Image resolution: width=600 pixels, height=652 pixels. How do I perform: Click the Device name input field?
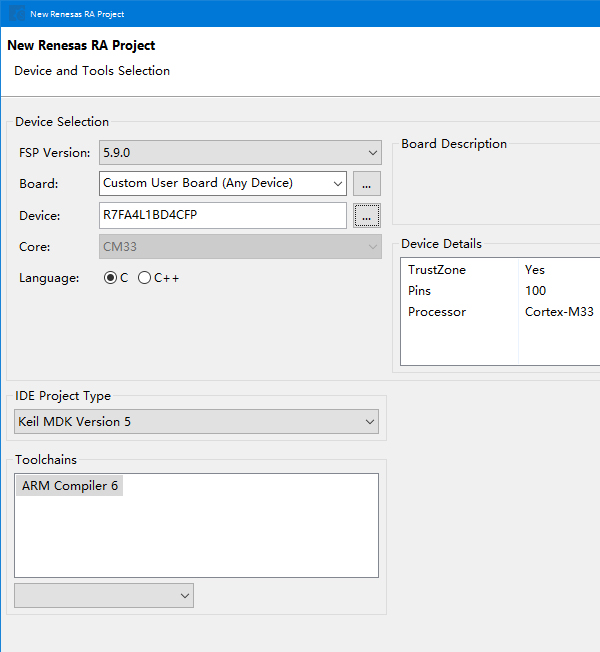(223, 215)
